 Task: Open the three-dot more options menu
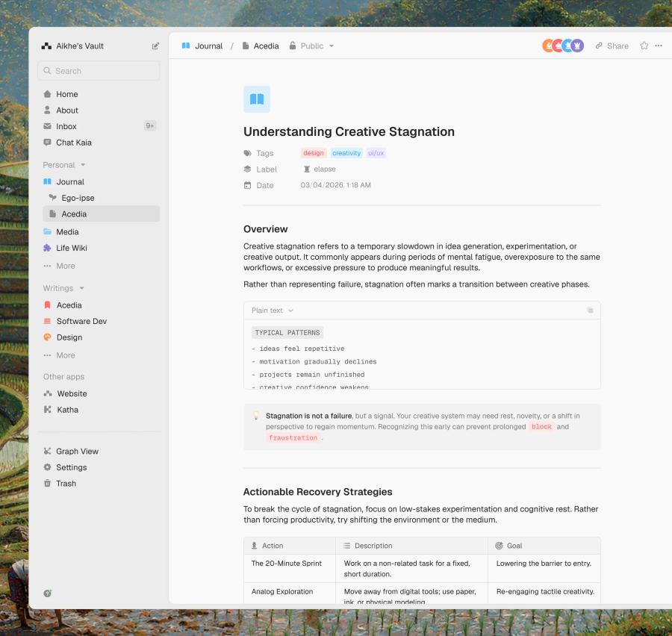659,46
